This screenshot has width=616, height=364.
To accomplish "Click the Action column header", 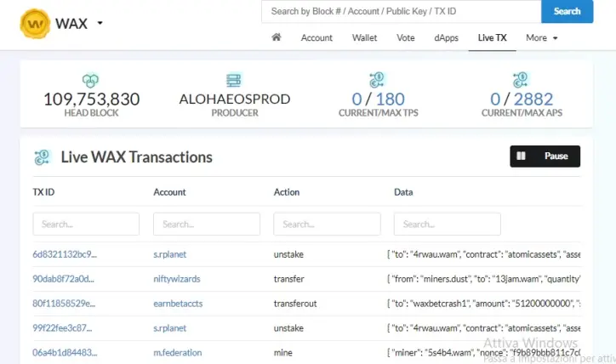I will pyautogui.click(x=287, y=192).
